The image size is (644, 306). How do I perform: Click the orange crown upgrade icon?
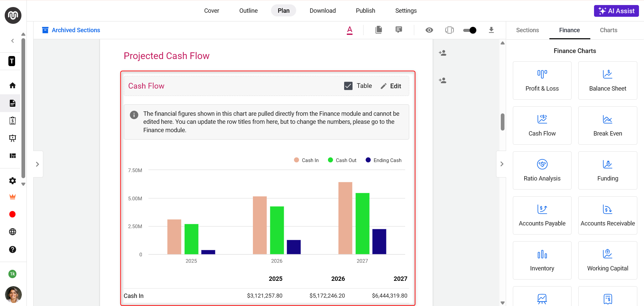[x=12, y=197]
